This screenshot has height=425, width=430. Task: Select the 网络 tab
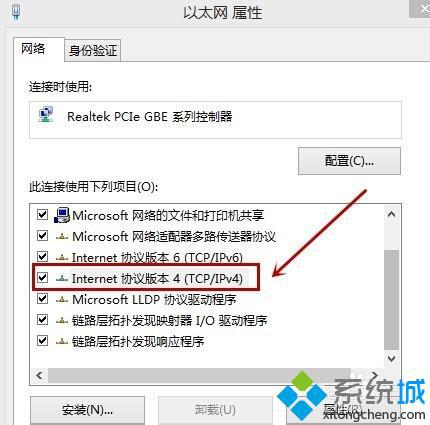click(x=33, y=49)
